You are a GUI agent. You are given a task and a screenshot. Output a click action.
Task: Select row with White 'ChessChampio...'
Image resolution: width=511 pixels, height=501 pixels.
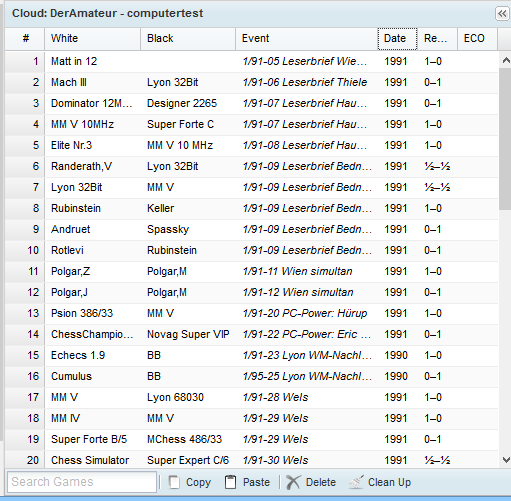(x=251, y=334)
